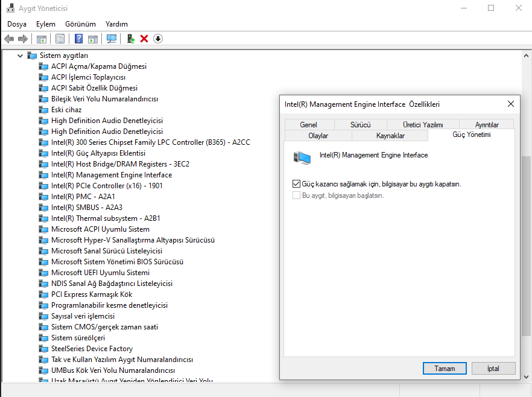The width and height of the screenshot is (532, 397).
Task: Scan for hardware changes monitor icon
Action: pos(111,39)
